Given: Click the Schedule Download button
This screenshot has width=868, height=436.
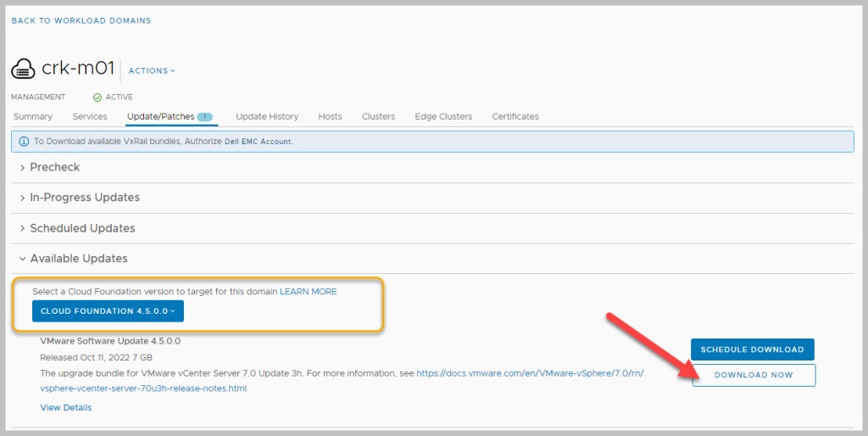Looking at the screenshot, I should (752, 349).
